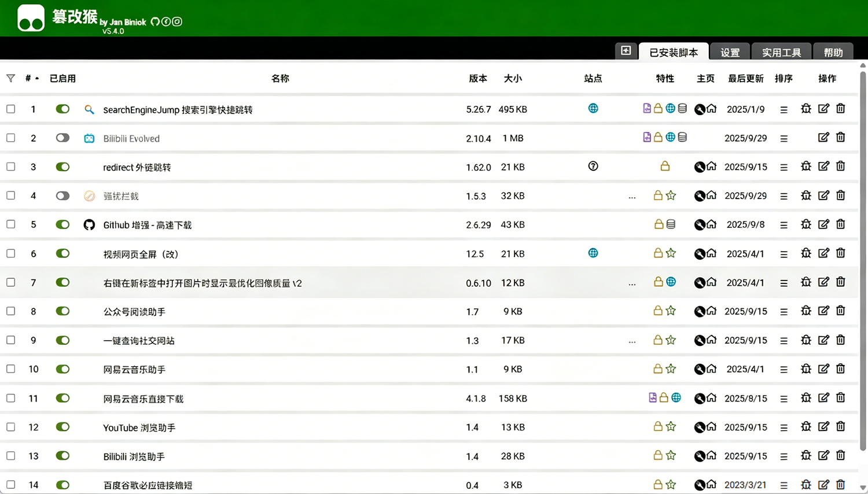Tick the checkbox for row 1
This screenshot has width=868, height=494.
pos(10,109)
